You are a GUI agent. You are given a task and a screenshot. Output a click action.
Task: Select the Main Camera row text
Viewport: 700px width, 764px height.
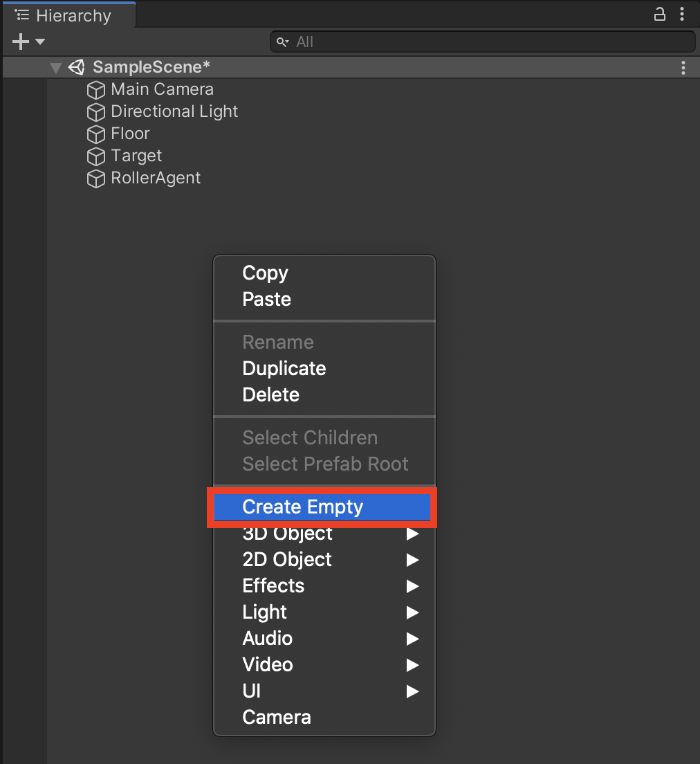pyautogui.click(x=163, y=89)
